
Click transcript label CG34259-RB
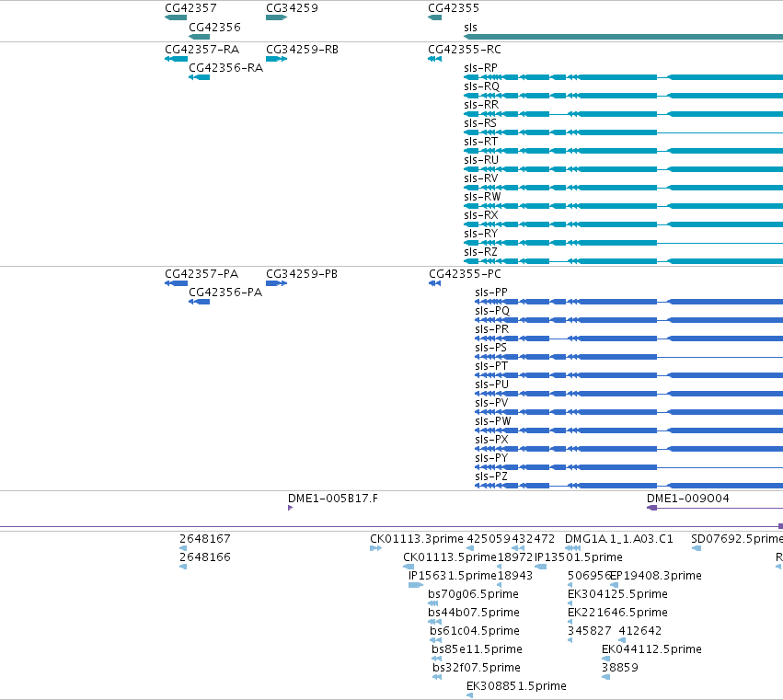pyautogui.click(x=302, y=50)
